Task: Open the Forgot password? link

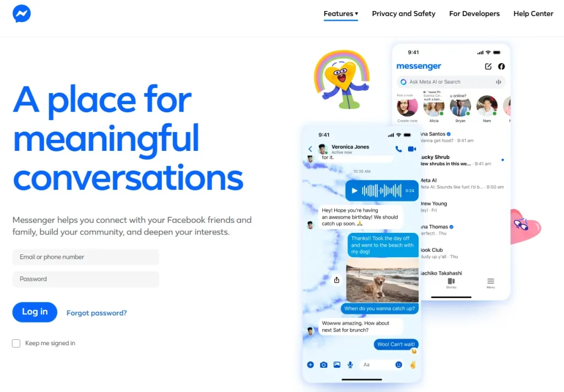Action: (x=97, y=313)
